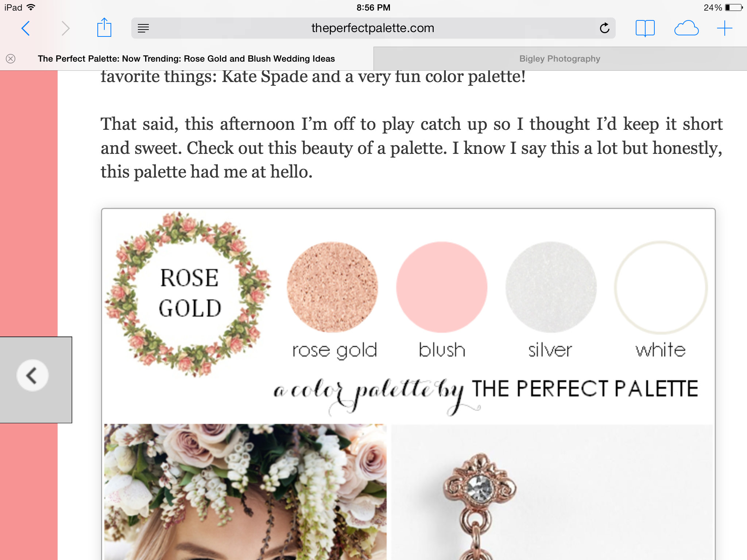The width and height of the screenshot is (747, 560).
Task: Switch to the Bigley Photography tab
Action: tap(560, 59)
